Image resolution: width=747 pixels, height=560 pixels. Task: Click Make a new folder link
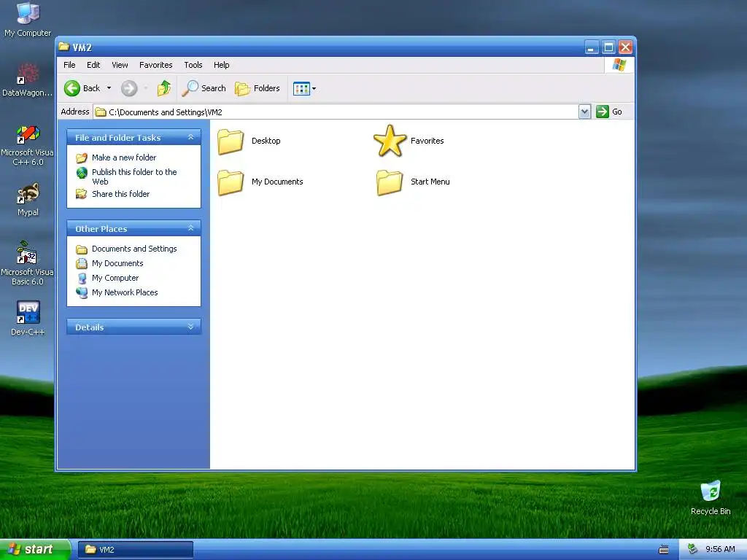[124, 157]
